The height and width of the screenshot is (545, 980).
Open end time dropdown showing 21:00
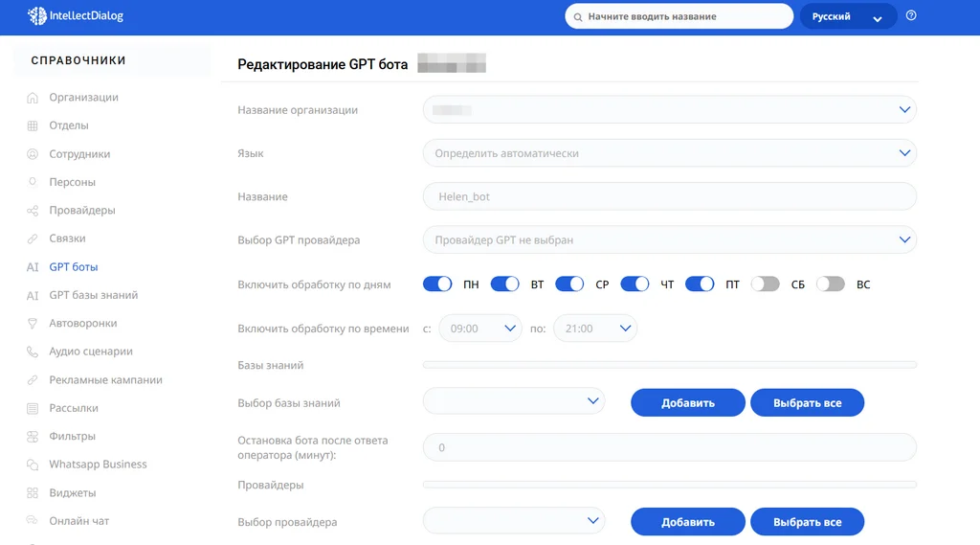pos(595,329)
